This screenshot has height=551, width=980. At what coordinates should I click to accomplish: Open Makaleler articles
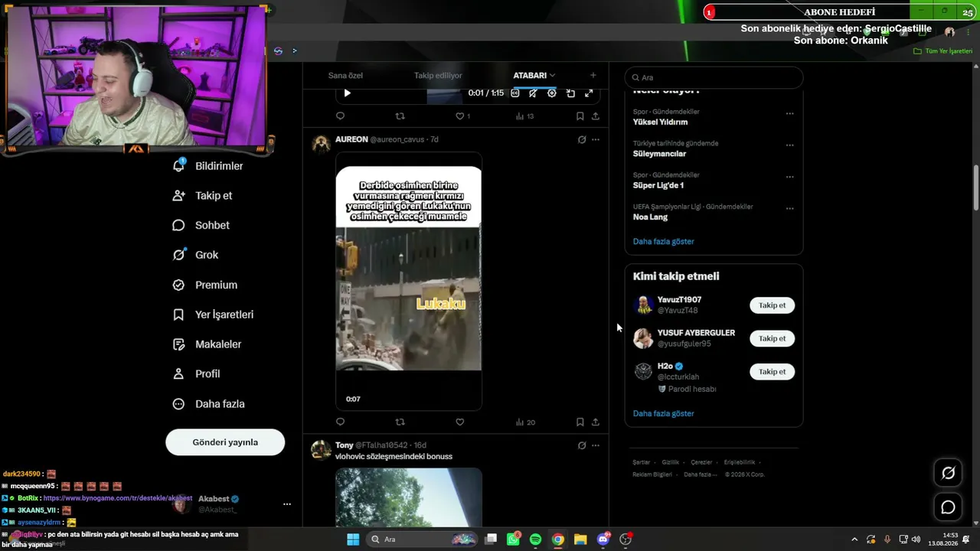coord(207,344)
